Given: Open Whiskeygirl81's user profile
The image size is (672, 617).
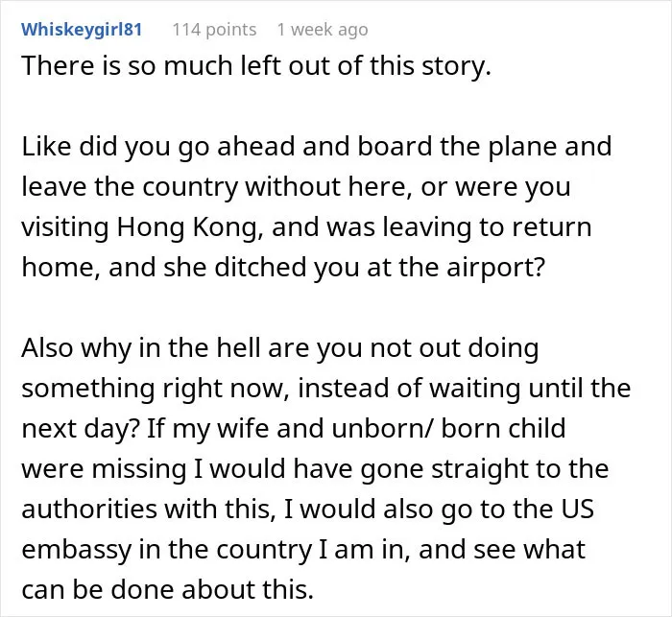Looking at the screenshot, I should 82,30.
